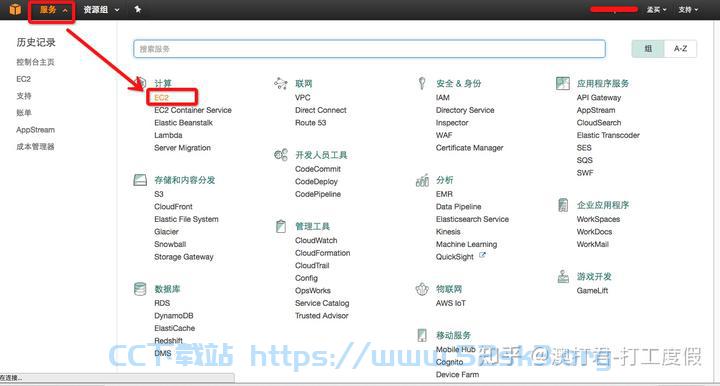Open EMR analytics service
The image size is (720, 386).
444,194
